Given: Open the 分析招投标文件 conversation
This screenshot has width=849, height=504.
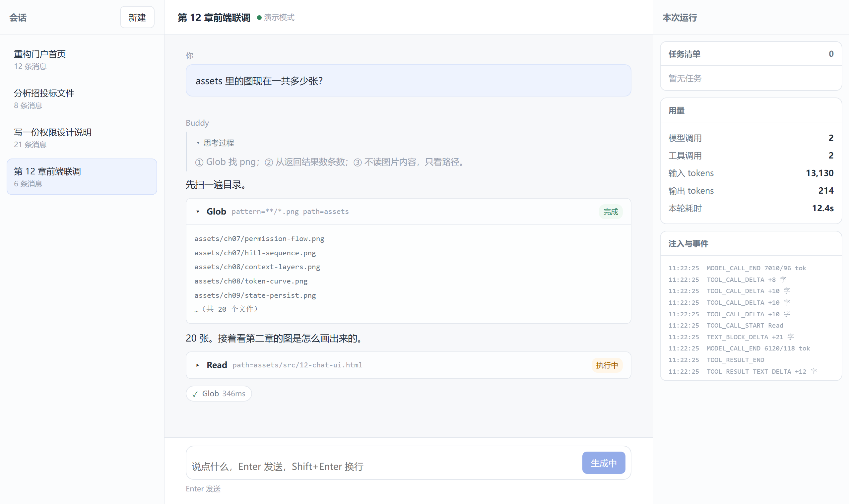Looking at the screenshot, I should pyautogui.click(x=82, y=98).
